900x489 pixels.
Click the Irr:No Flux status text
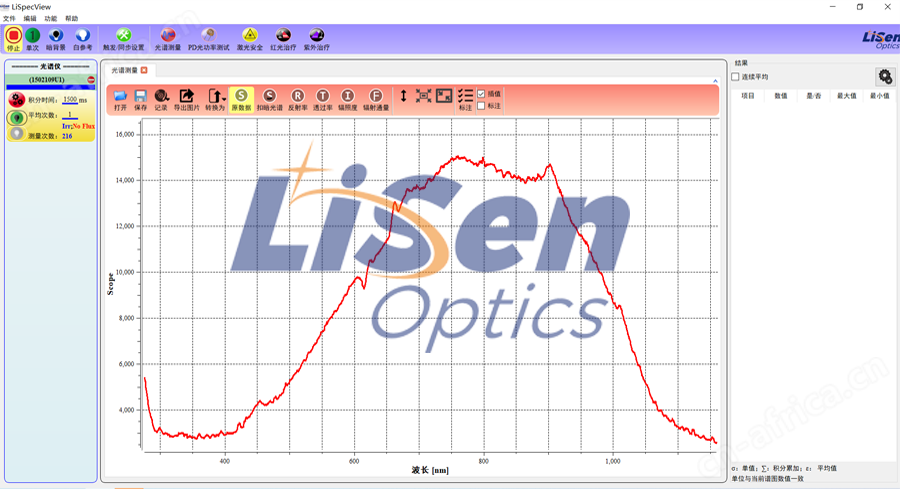click(79, 126)
